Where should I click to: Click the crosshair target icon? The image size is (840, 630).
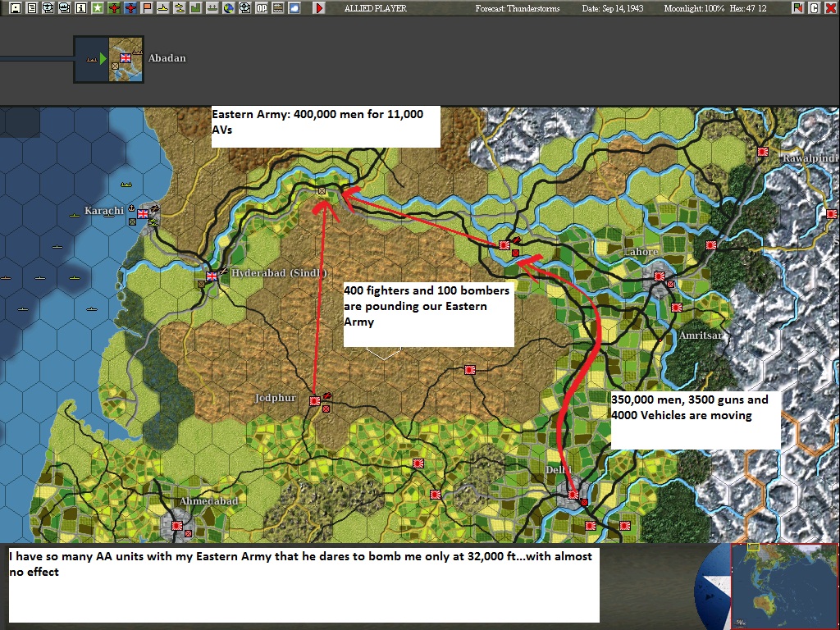click(244, 8)
